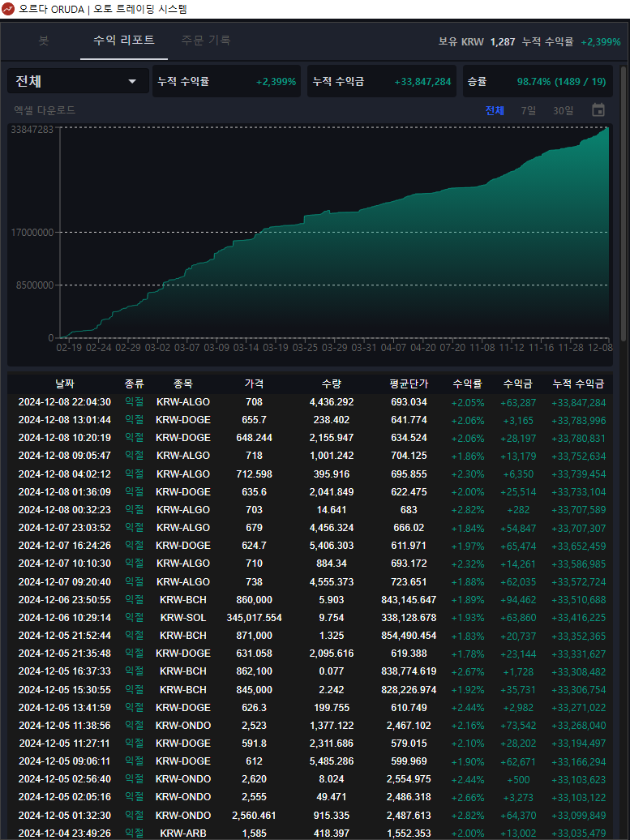Filter chart by 7일

point(528,110)
